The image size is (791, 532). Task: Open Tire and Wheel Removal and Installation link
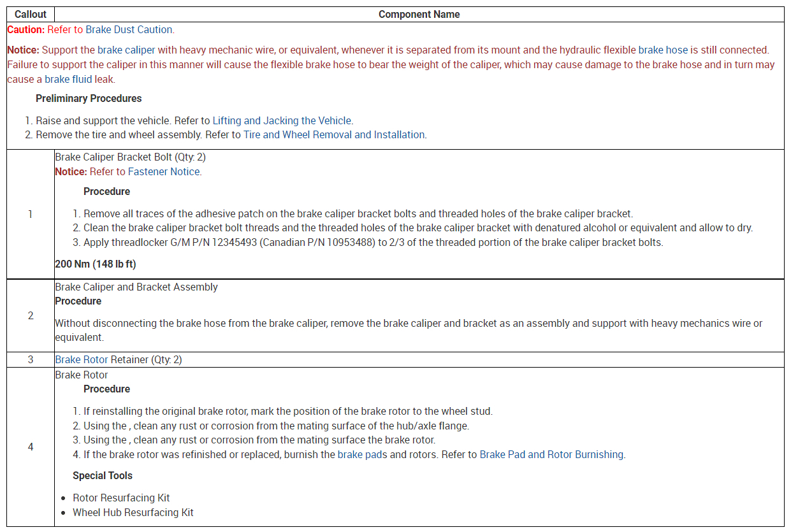click(x=333, y=134)
